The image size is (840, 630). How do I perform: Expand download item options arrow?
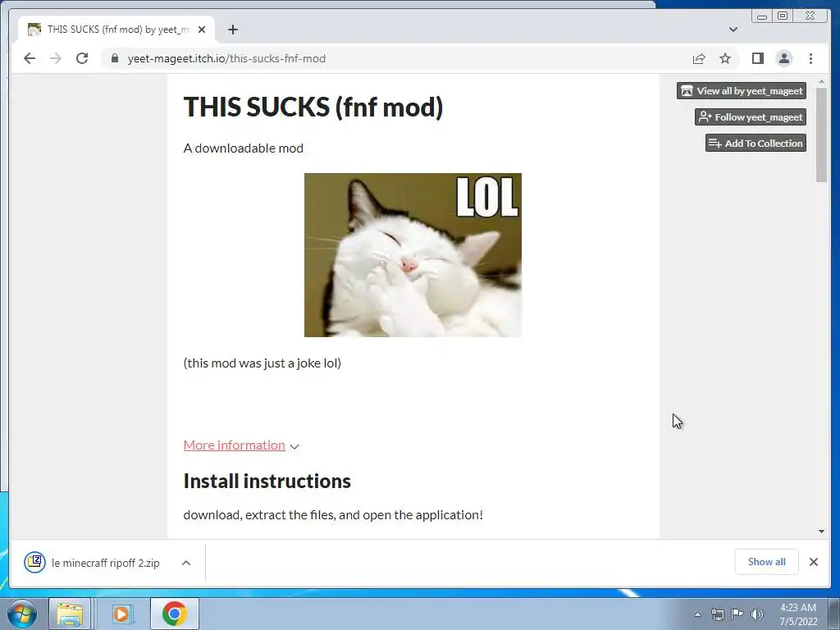point(186,563)
